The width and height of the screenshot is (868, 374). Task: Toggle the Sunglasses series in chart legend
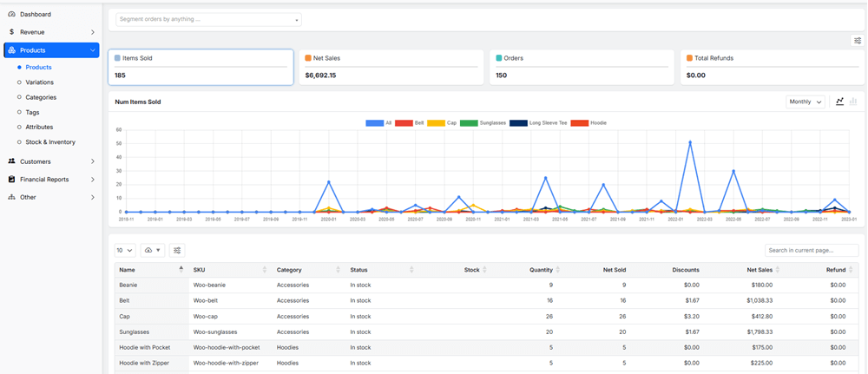(469, 123)
